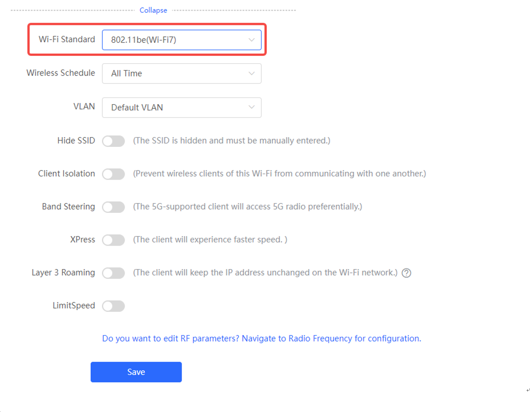Turn on Band Steering switch
Viewport: 532px width, 412px height.
click(x=114, y=207)
